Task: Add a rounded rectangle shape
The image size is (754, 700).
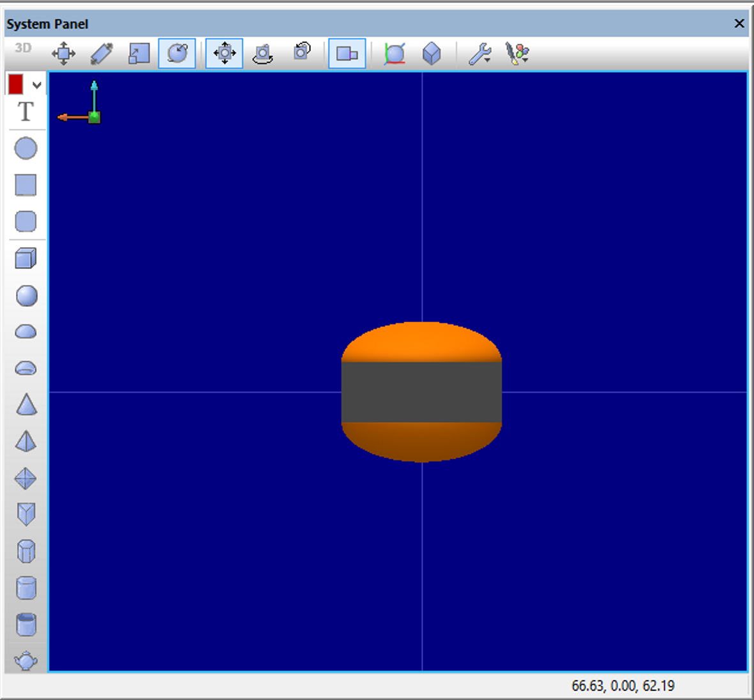Action: 26,222
